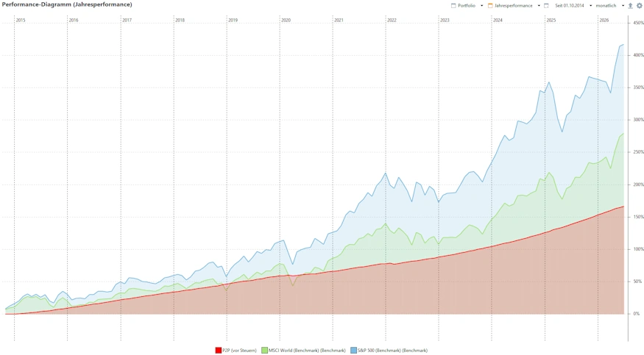
Task: Toggle the green MSCI World legend swatch
Action: pos(264,350)
